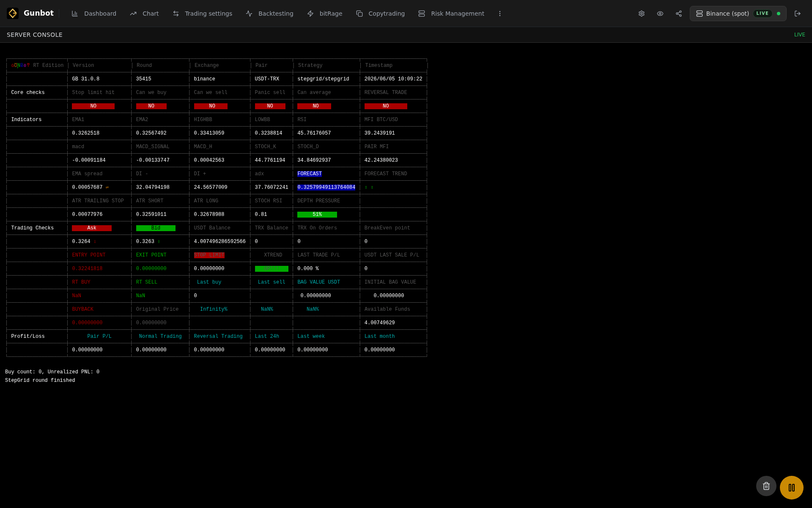Click 'StepGrid round finished' log line
This screenshot has height=508, width=812.
[40, 381]
